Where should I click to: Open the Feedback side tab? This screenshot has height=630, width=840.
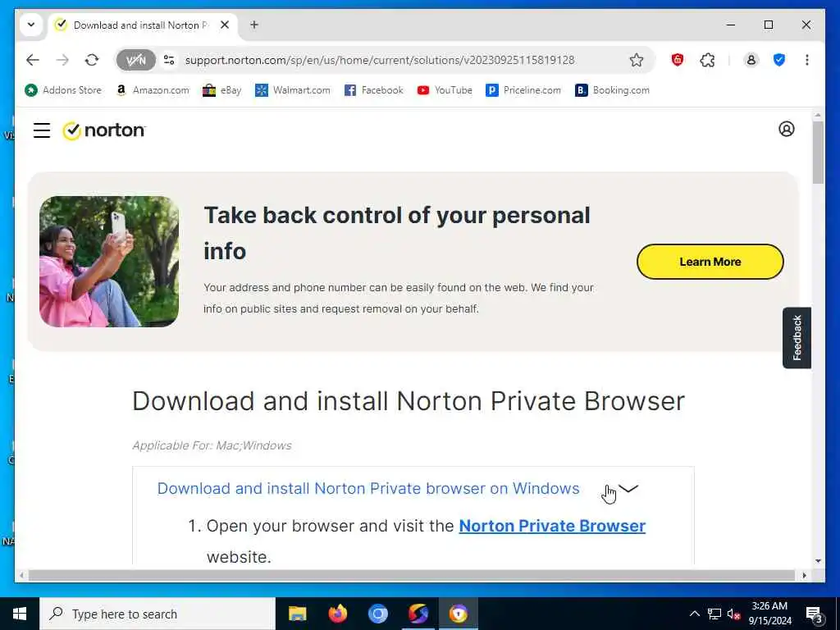click(797, 337)
